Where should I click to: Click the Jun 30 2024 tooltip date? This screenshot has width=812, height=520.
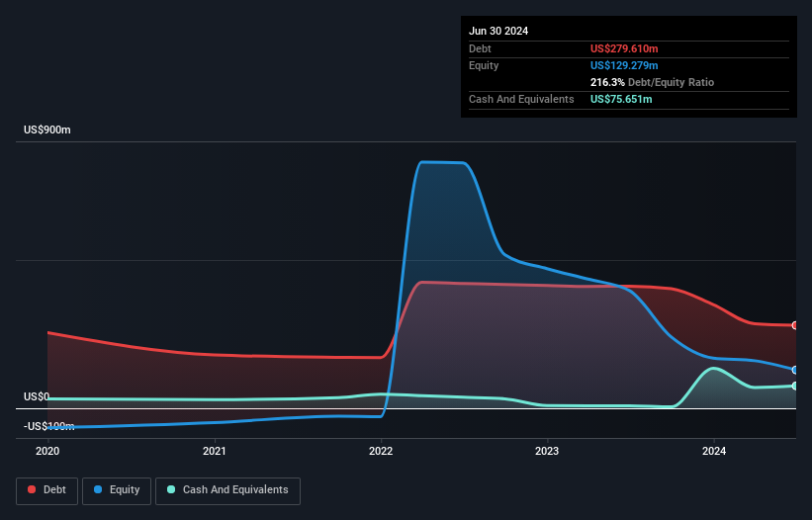click(x=498, y=31)
